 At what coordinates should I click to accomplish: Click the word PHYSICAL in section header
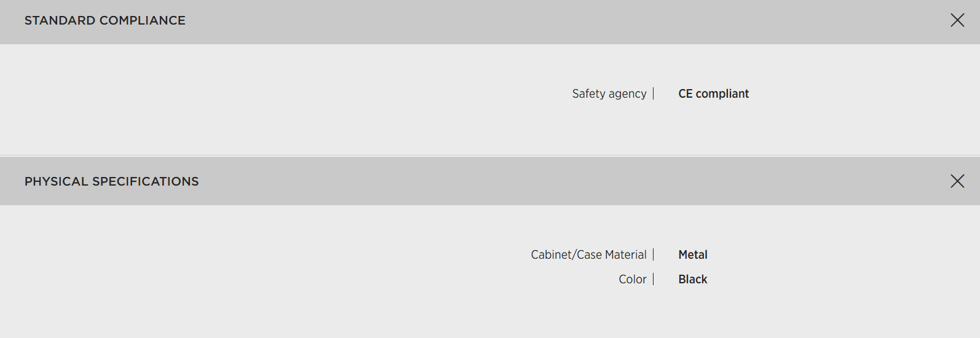(56, 181)
